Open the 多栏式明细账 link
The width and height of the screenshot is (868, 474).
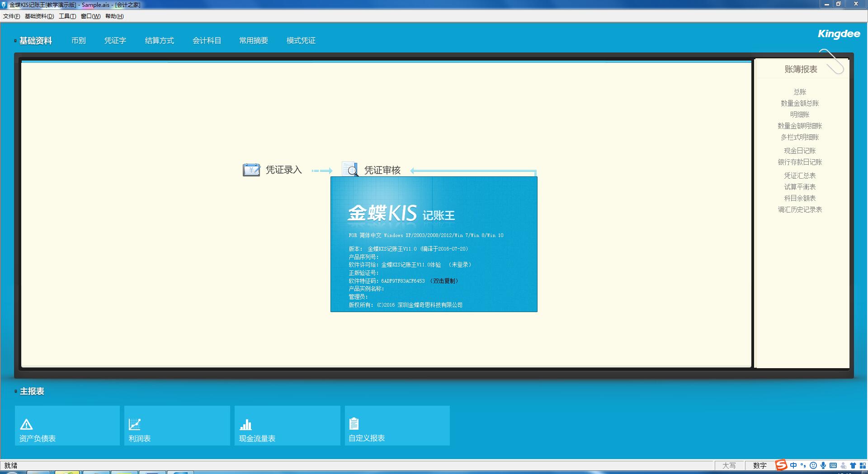800,137
